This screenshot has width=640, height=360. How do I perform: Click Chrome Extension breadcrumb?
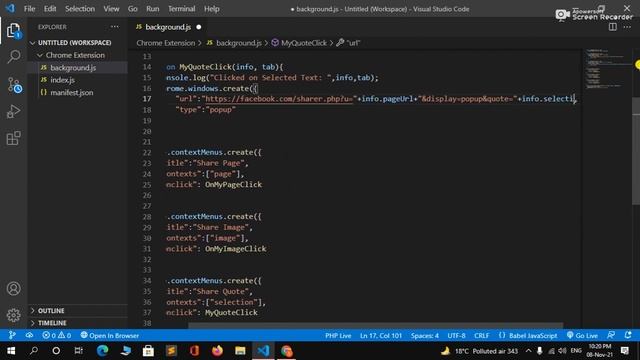pos(166,43)
